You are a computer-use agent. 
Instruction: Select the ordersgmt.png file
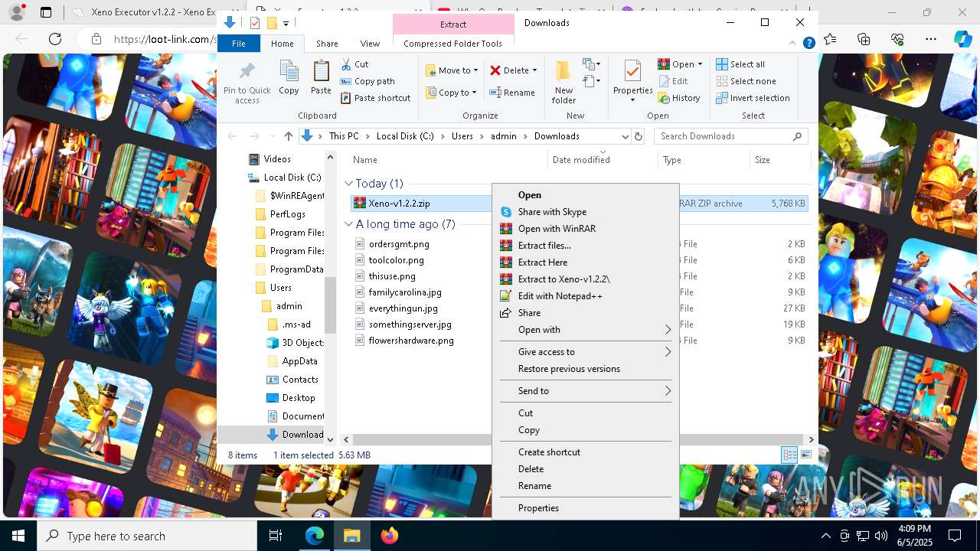point(399,244)
